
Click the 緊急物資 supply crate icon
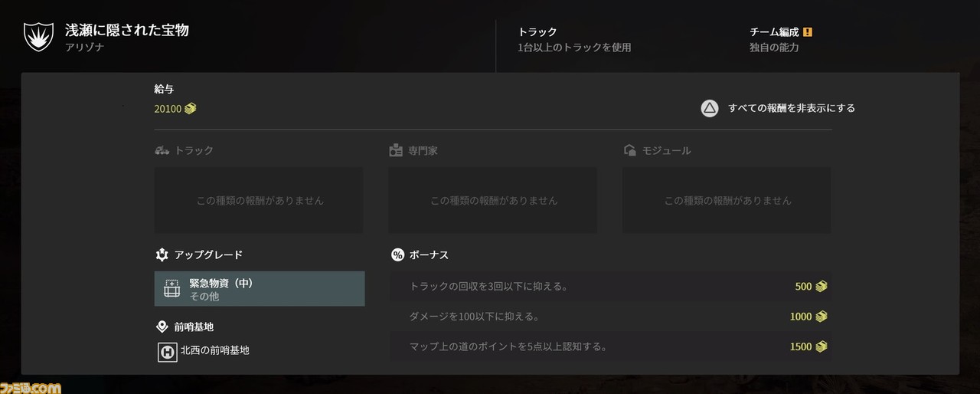coord(172,288)
